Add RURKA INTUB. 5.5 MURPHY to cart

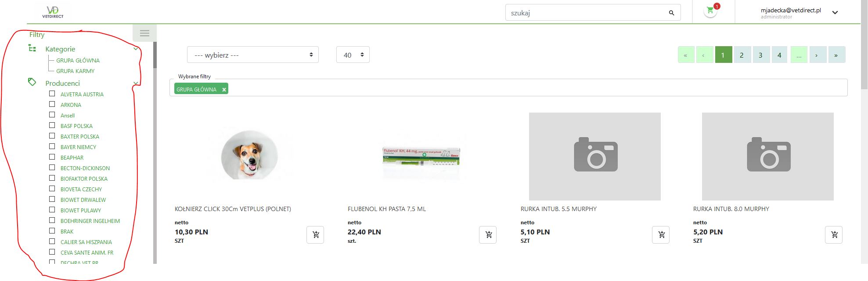pos(661,235)
